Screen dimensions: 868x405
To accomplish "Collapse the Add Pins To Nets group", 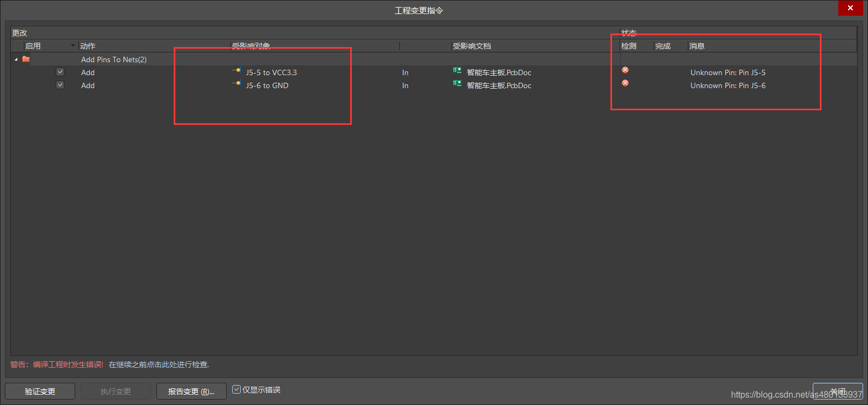I will coord(16,59).
